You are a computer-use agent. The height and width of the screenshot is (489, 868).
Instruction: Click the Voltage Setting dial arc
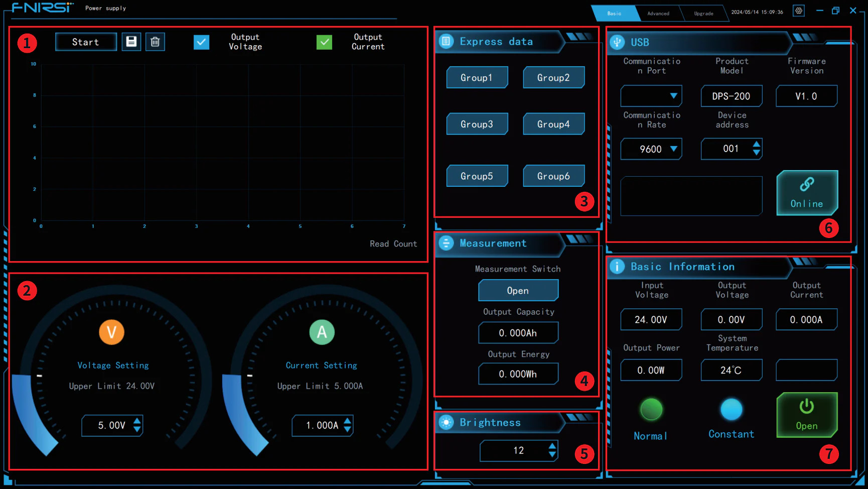30,412
